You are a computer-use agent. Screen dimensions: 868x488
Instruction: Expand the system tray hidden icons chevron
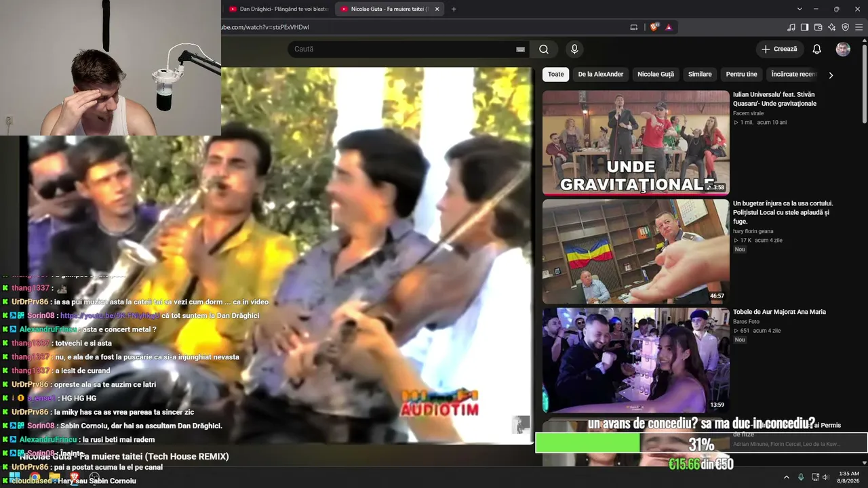[787, 477]
